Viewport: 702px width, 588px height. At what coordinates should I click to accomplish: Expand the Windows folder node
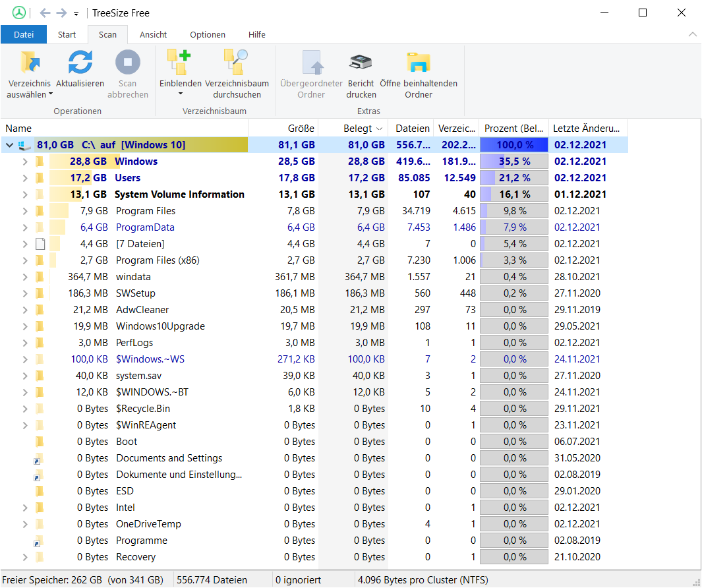point(25,162)
